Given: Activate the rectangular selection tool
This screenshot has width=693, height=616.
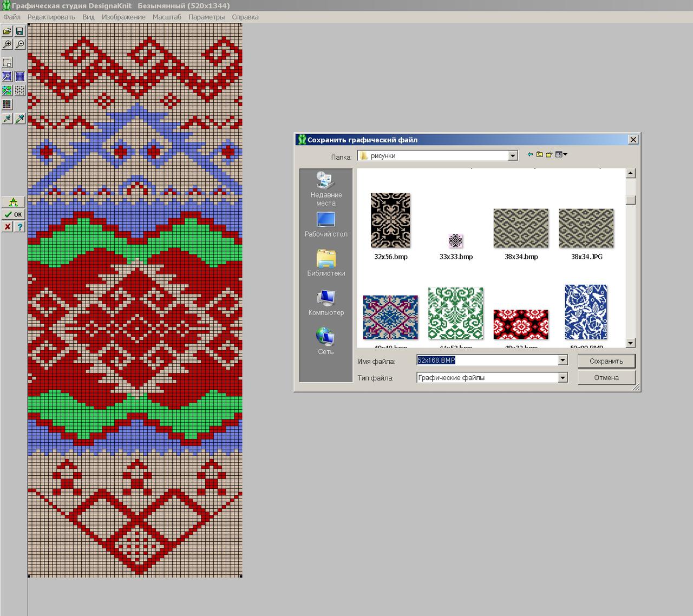Looking at the screenshot, I should pos(7,63).
